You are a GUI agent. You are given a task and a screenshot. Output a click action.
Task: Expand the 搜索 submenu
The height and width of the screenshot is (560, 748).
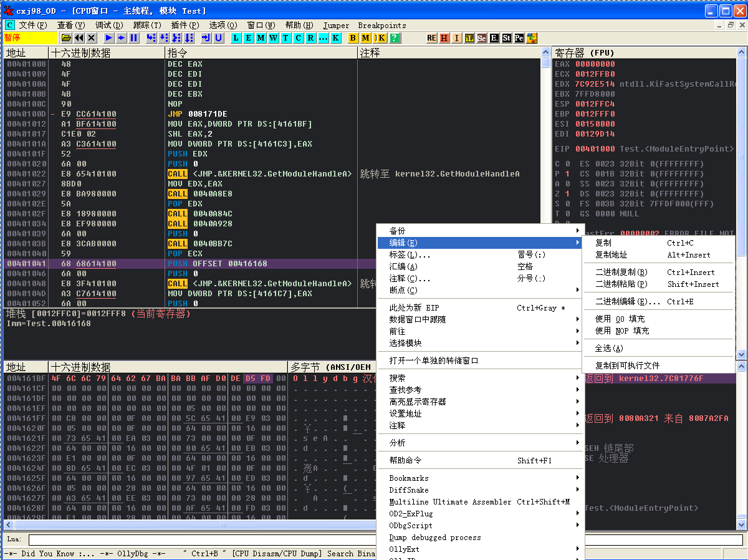click(480, 378)
